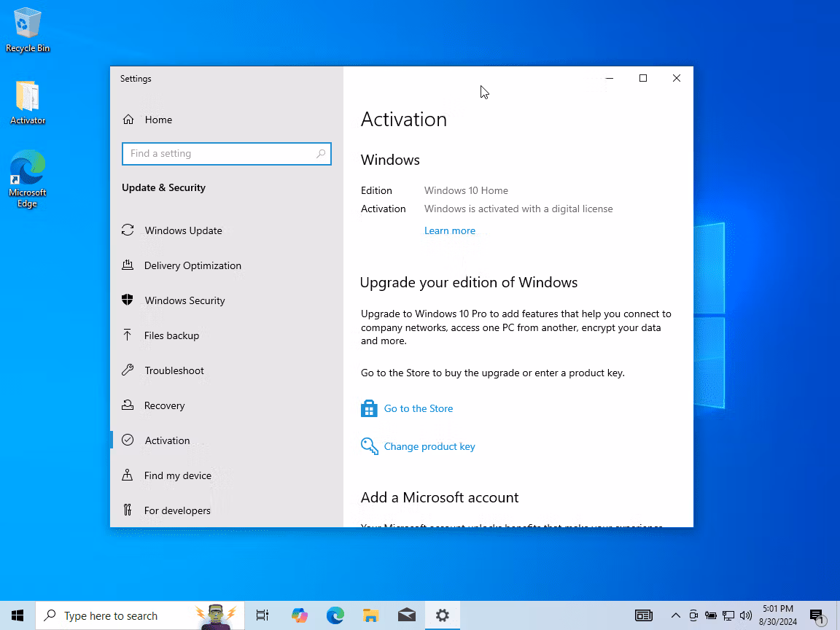
Task: Click the For developers tools icon
Action: click(128, 510)
